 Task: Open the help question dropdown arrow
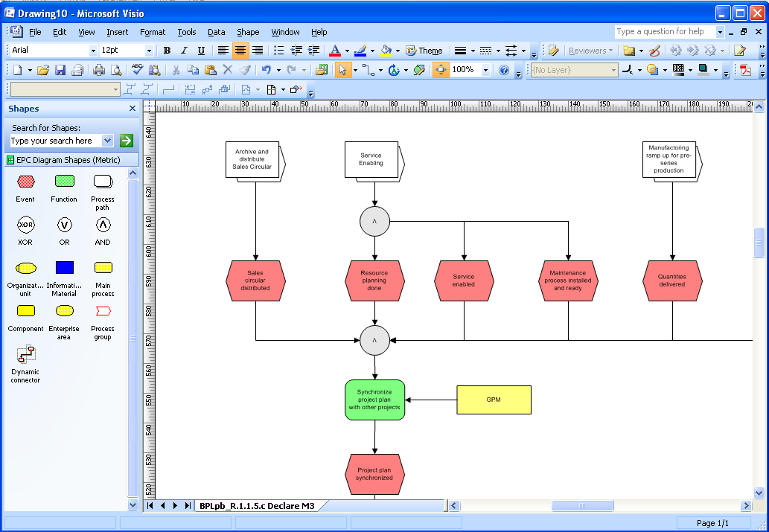719,32
